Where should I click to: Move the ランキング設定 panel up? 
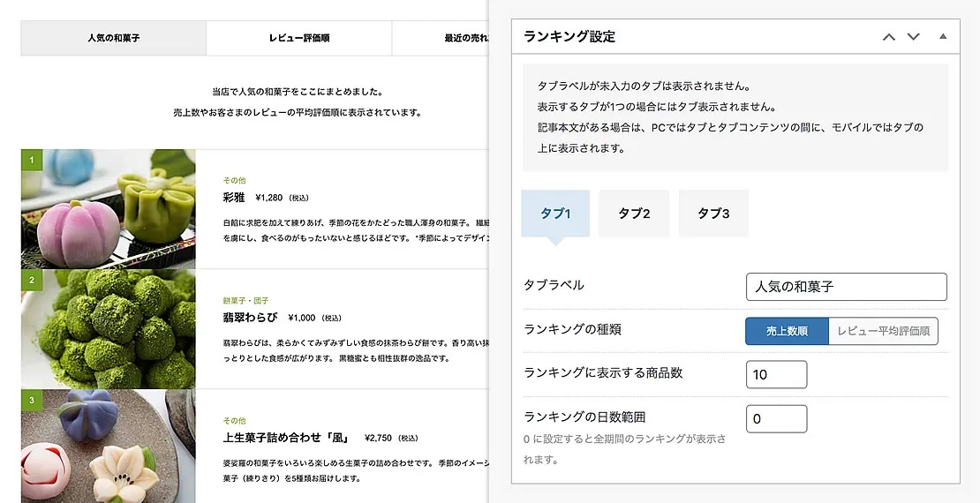pos(889,37)
